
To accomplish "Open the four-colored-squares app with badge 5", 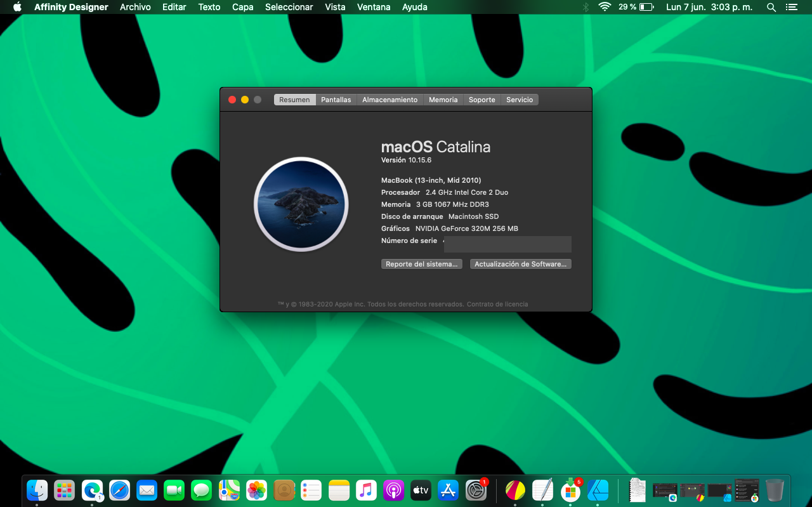I will 570,490.
